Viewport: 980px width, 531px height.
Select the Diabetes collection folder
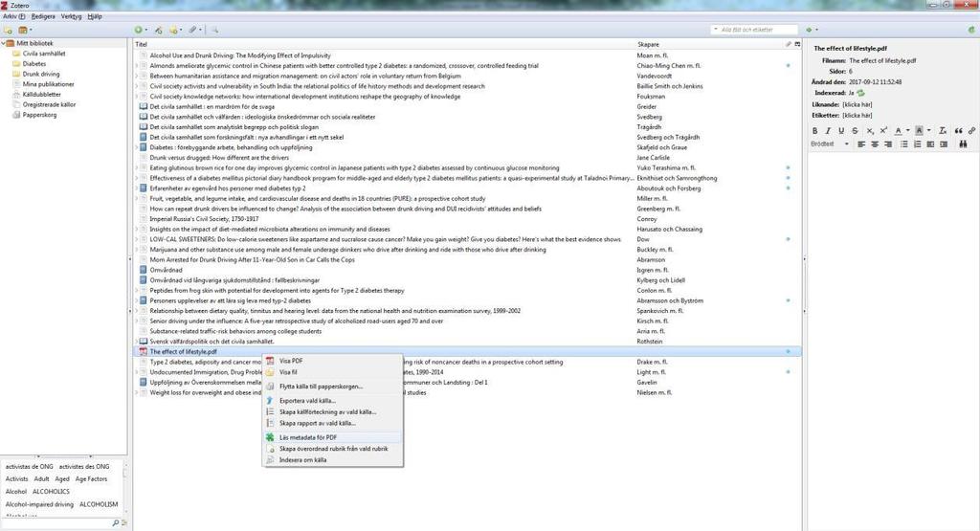click(x=33, y=64)
